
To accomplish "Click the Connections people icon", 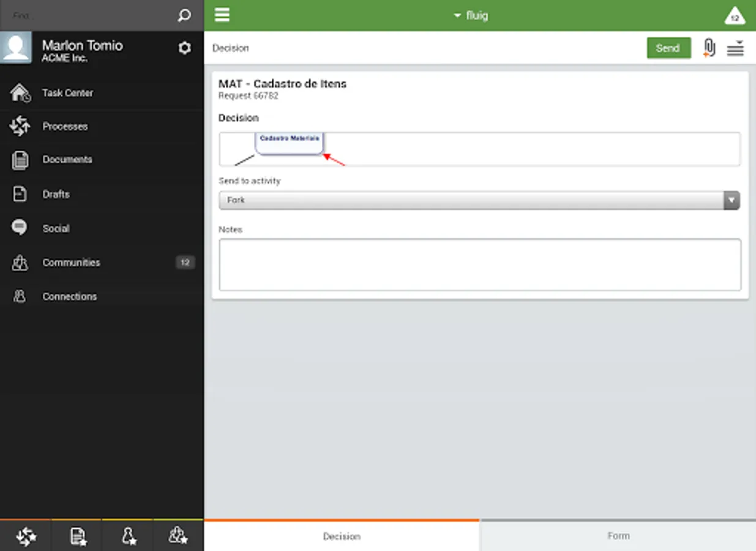I will [20, 296].
